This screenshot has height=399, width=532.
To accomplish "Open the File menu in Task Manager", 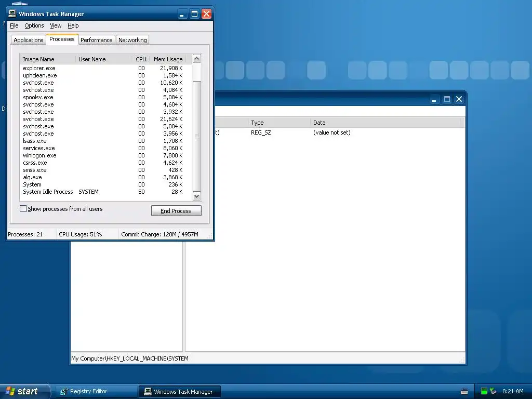I will (14, 25).
